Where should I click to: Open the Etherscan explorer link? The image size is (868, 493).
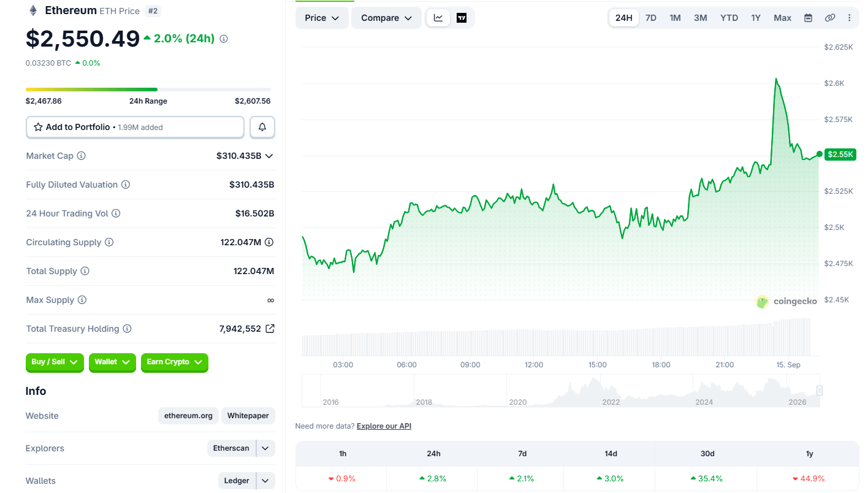(231, 448)
